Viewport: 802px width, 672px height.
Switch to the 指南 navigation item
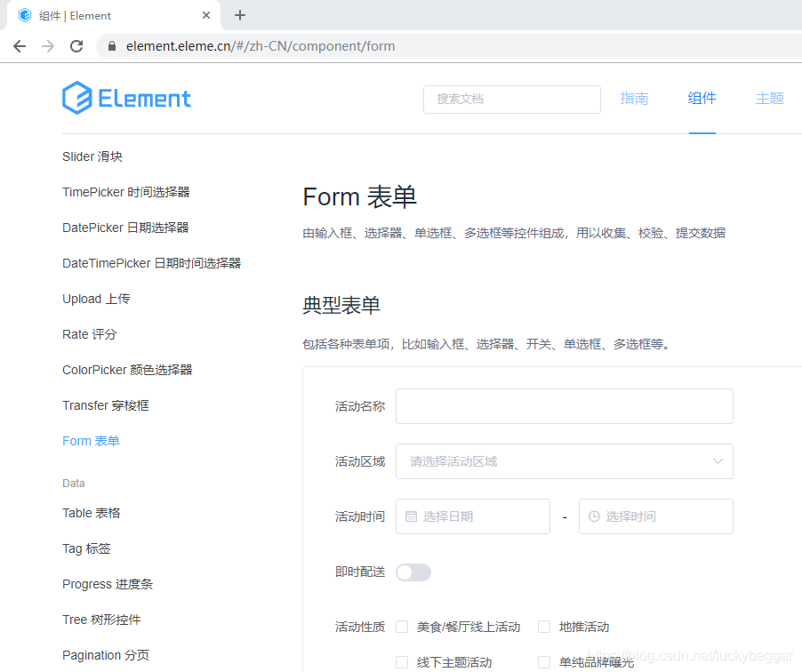634,98
